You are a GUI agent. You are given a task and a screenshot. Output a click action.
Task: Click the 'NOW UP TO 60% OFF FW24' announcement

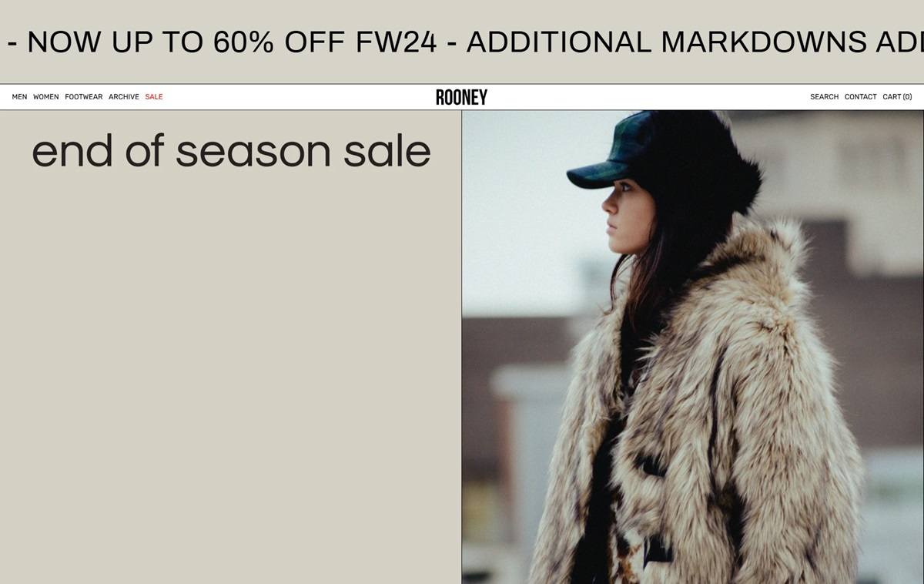[232, 42]
